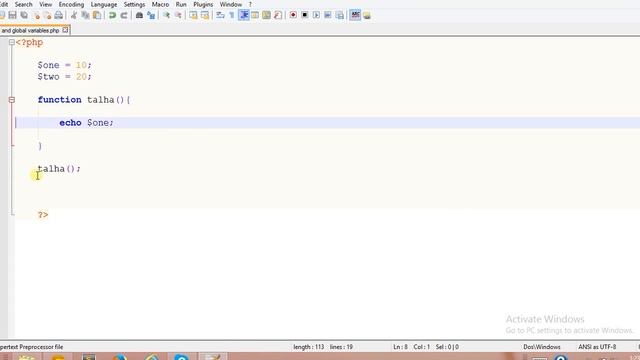Toggle the highlighted Indent Guide icon
Viewport: 640px width, 360px height.
point(244,15)
